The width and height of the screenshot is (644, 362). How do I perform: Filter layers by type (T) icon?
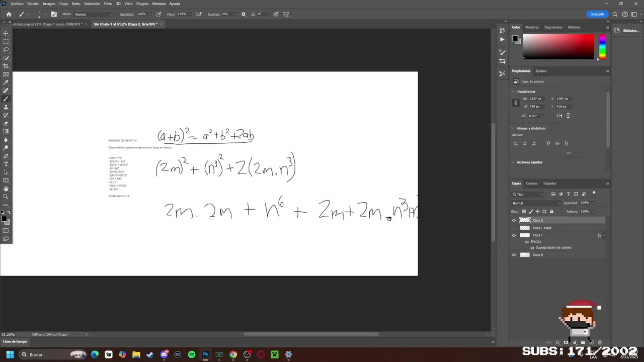coord(569,194)
